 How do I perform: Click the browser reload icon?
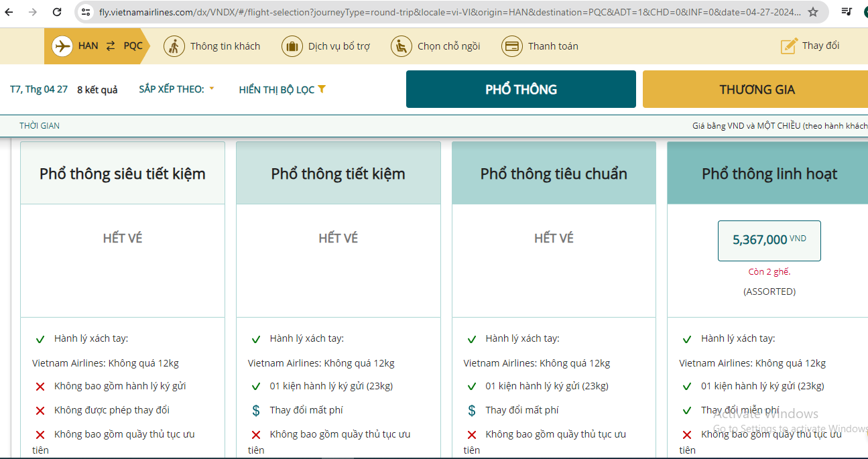coord(56,11)
